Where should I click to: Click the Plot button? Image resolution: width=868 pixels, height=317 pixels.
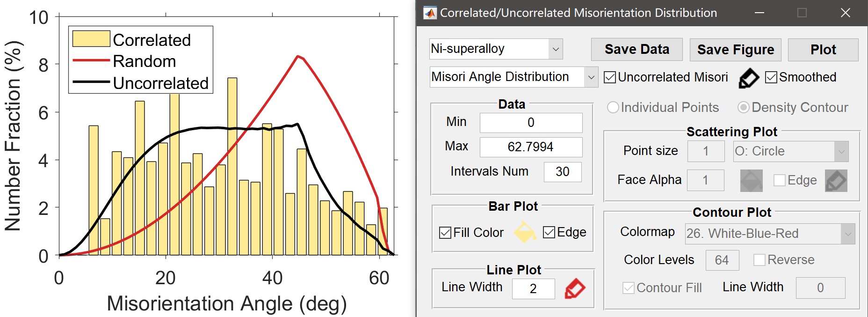(x=823, y=50)
